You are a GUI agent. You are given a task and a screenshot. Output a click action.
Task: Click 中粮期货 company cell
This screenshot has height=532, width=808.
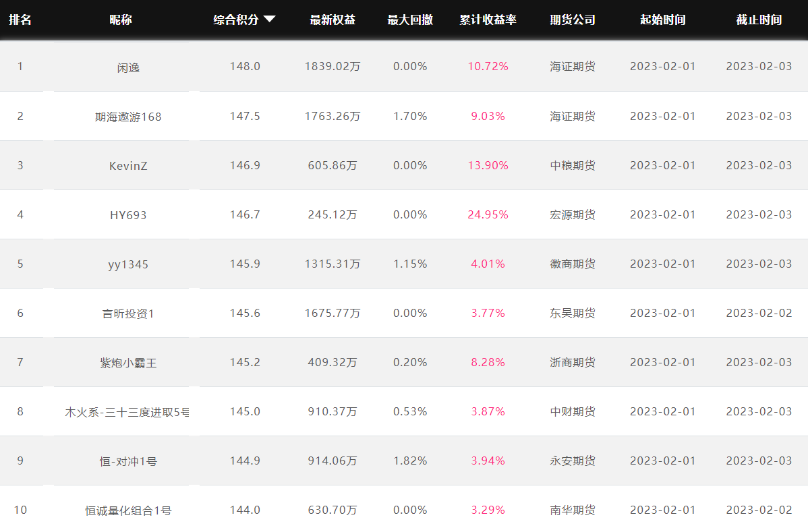pyautogui.click(x=573, y=165)
